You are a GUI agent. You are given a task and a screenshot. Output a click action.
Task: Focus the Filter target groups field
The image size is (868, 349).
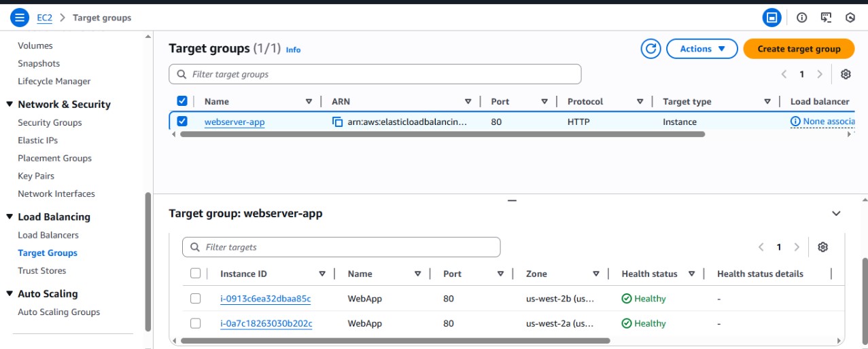(375, 74)
